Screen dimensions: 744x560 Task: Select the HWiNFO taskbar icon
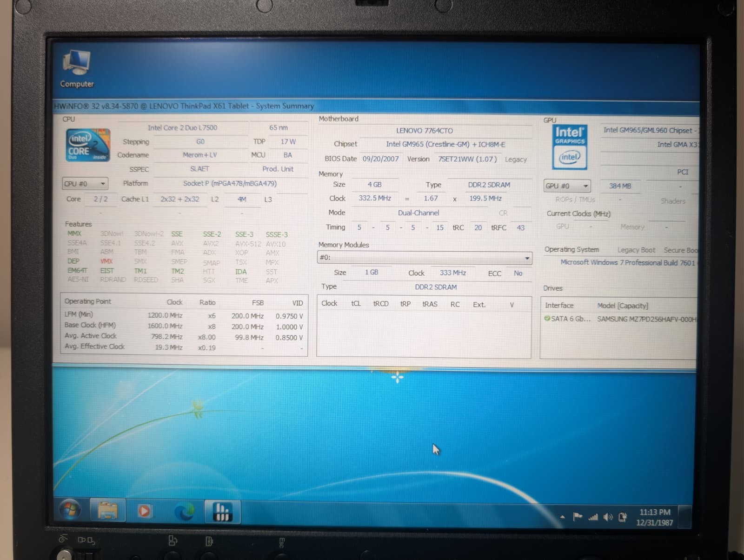(222, 511)
